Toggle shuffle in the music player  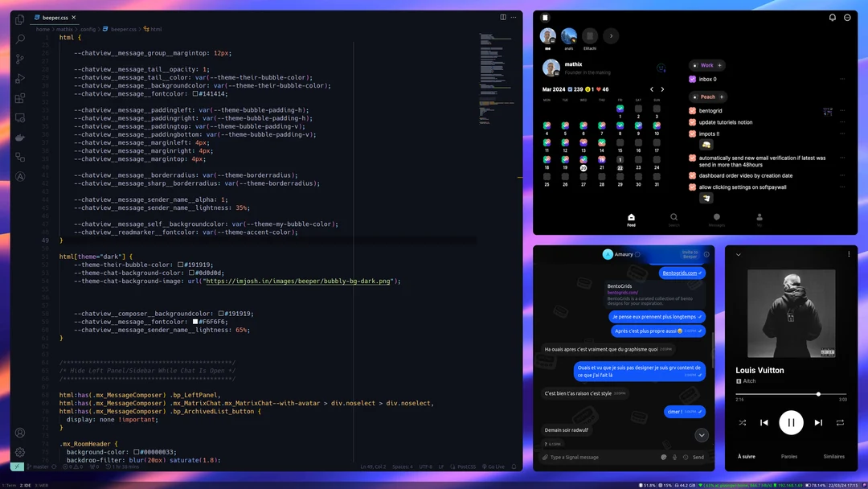coord(743,422)
